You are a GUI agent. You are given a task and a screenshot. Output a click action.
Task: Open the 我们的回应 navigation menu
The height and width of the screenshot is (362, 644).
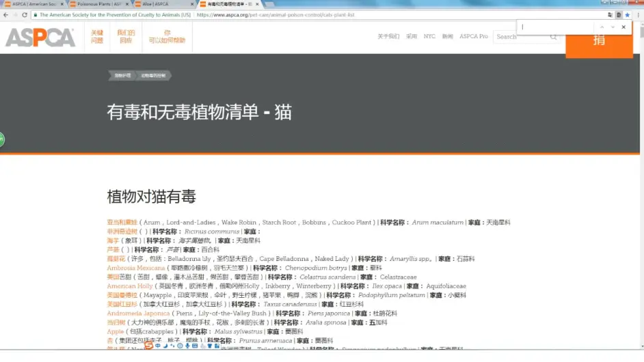coord(126,36)
